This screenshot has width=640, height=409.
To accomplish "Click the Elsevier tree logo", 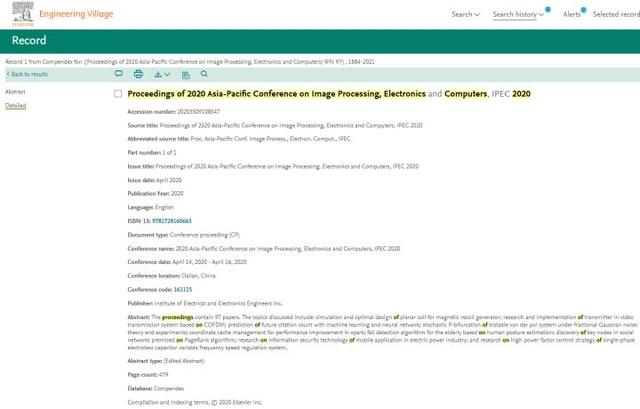I will [23, 13].
